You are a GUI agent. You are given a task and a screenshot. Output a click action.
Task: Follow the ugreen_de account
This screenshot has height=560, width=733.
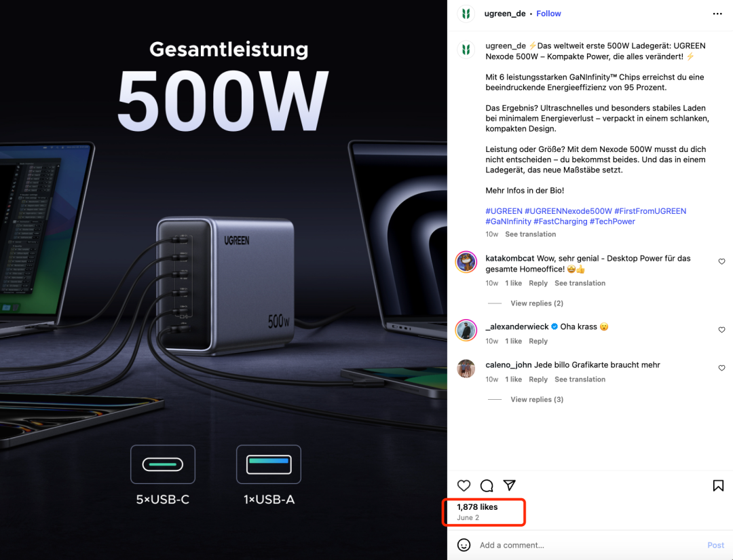tap(548, 14)
